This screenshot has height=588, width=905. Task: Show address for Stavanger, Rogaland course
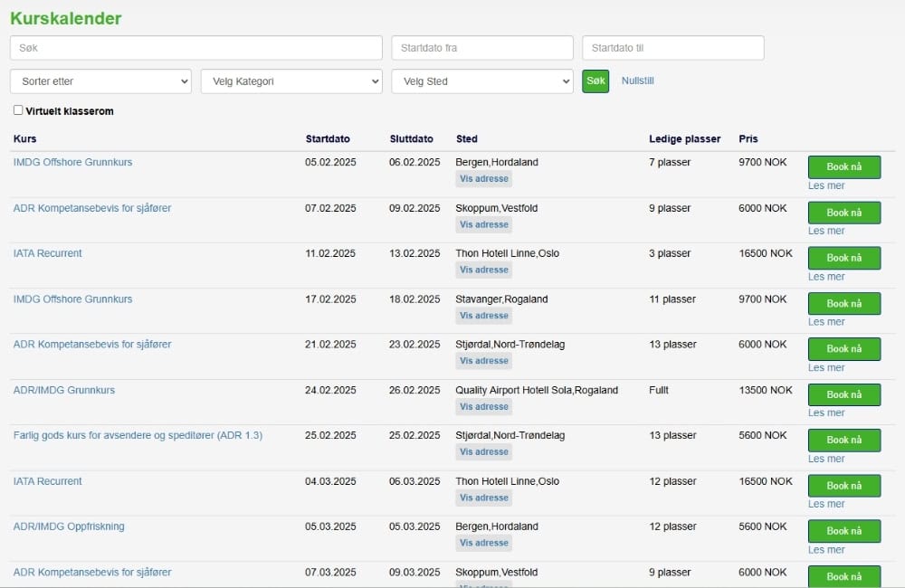click(483, 316)
